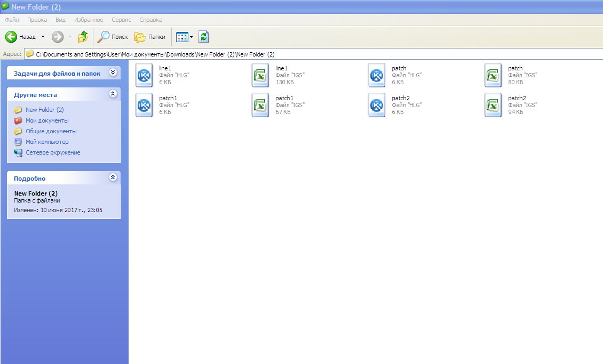Click the address bar path field
This screenshot has width=603, height=364.
[x=313, y=54]
